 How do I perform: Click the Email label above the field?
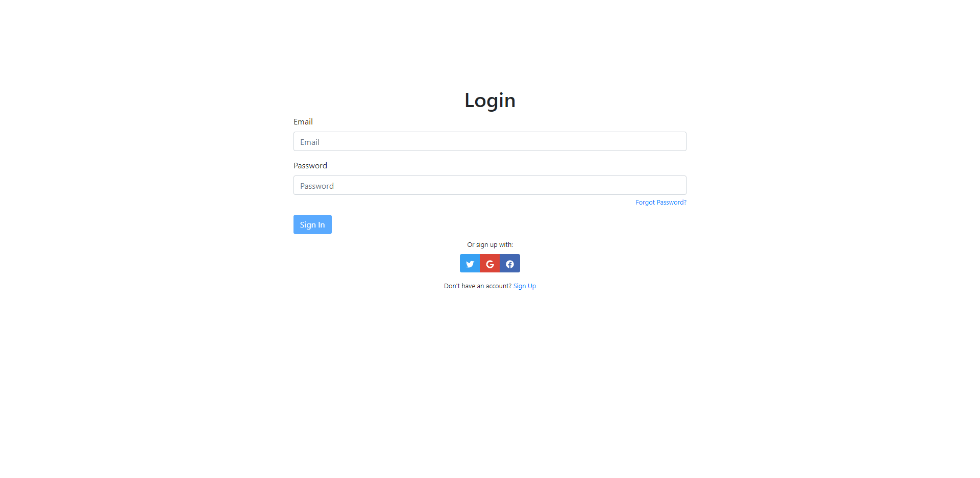click(x=303, y=121)
